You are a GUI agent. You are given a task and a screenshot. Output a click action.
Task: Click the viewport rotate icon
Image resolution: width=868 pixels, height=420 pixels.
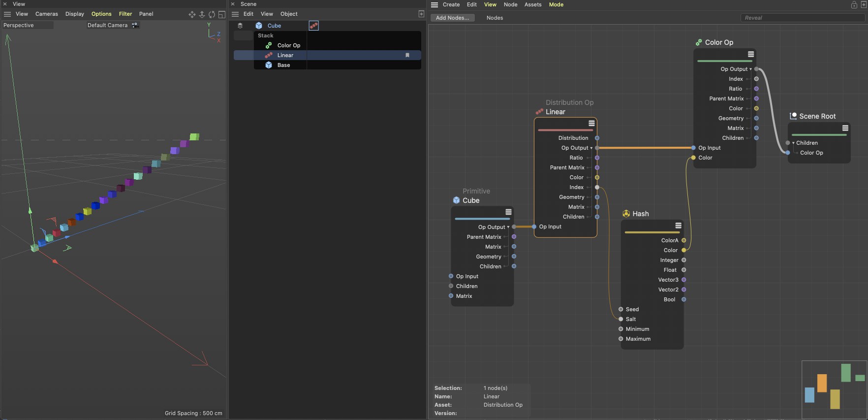212,14
